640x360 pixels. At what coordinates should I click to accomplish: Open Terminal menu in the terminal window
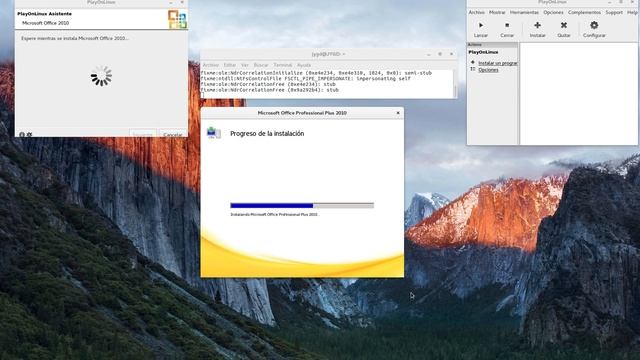click(282, 65)
